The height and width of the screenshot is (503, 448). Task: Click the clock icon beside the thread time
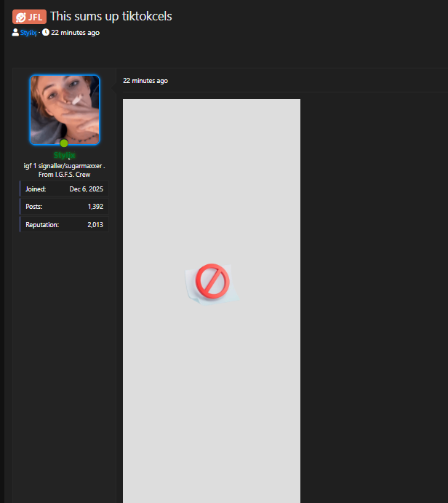(x=46, y=32)
